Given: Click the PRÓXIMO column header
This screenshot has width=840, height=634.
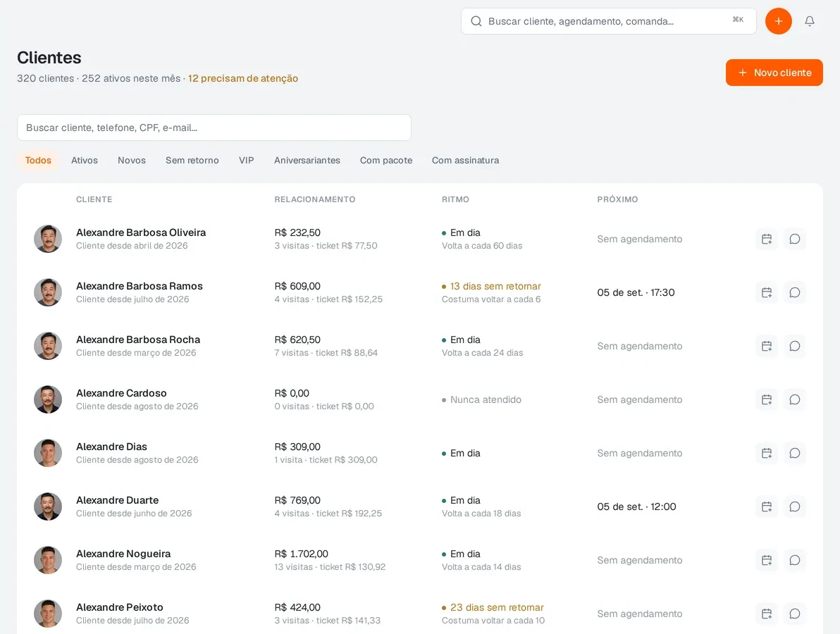Looking at the screenshot, I should tap(618, 199).
